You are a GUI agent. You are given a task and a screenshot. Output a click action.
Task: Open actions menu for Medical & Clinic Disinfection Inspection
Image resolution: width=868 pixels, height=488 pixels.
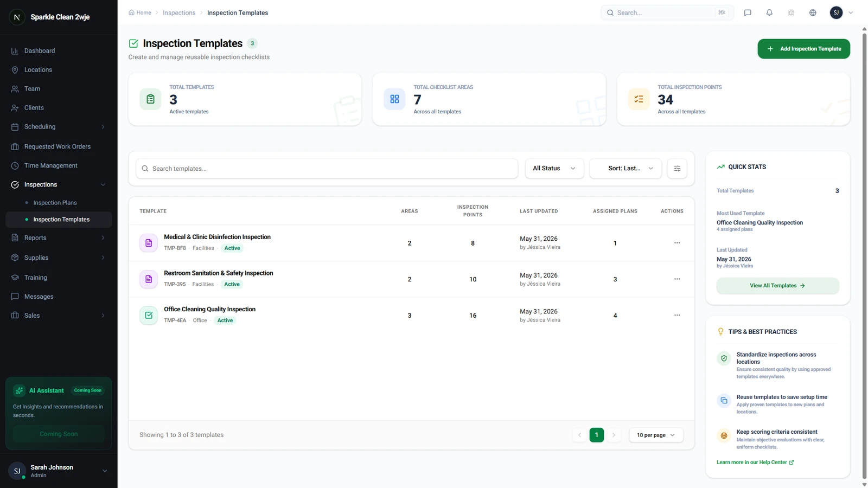(677, 243)
